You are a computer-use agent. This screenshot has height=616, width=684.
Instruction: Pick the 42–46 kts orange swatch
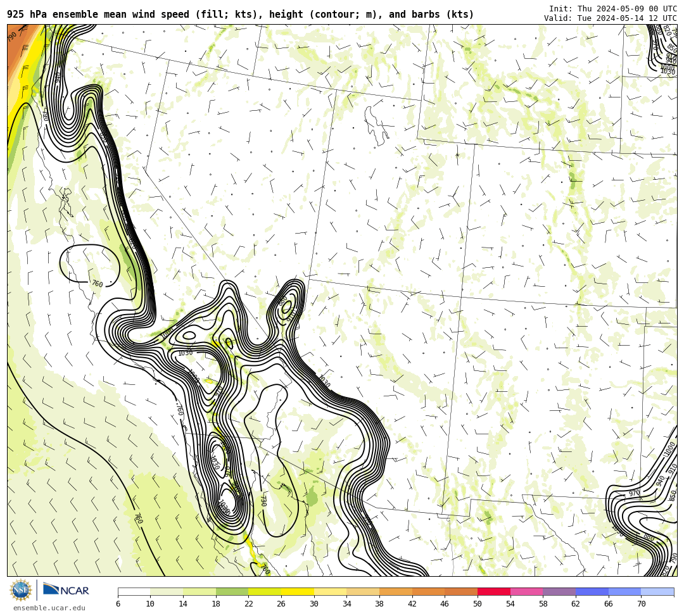(428, 591)
